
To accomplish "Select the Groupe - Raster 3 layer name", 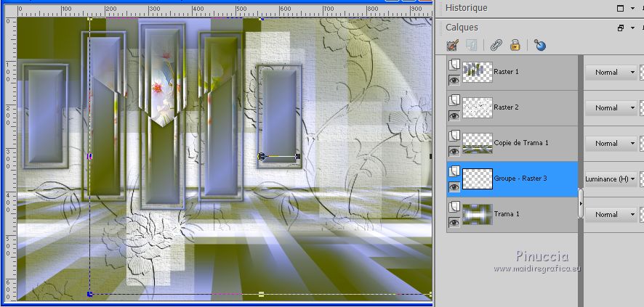I will tap(520, 179).
